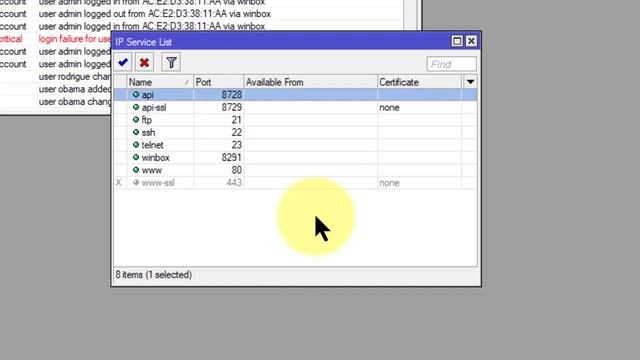Click the status icon of the ftp service

(x=136, y=120)
